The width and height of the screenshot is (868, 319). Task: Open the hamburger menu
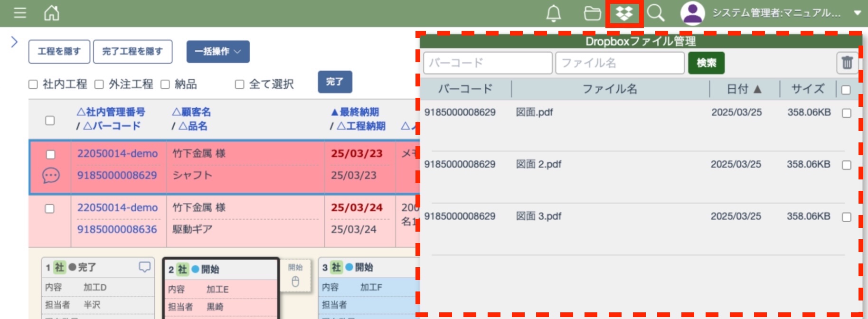pyautogui.click(x=20, y=13)
